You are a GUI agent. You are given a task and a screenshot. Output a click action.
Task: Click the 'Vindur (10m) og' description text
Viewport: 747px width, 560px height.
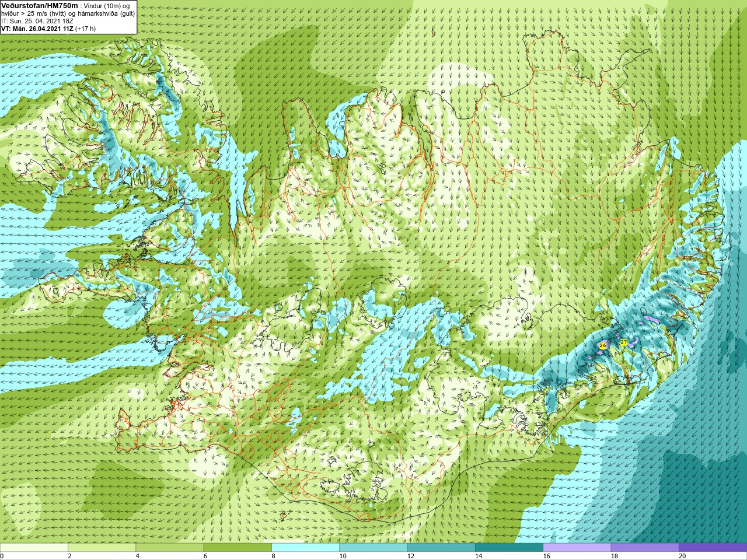point(107,6)
